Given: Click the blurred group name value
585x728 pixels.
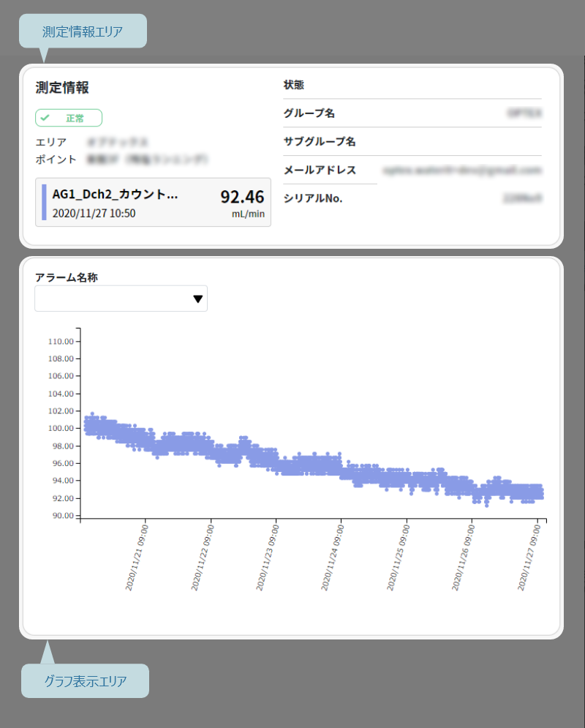Looking at the screenshot, I should point(525,113).
